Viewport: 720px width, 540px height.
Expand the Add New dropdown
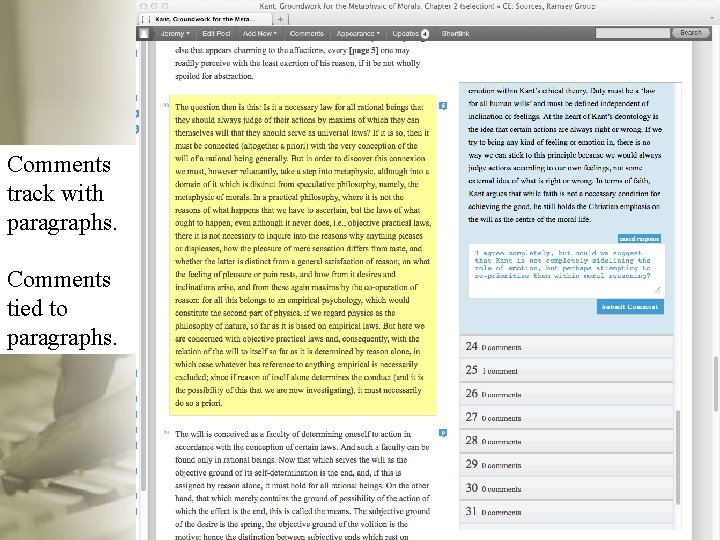(x=259, y=34)
